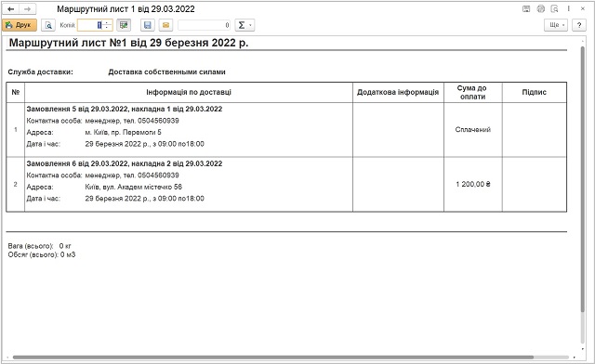The image size is (595, 364).
Task: Print the route sheet with Друк button
Action: tap(20, 25)
